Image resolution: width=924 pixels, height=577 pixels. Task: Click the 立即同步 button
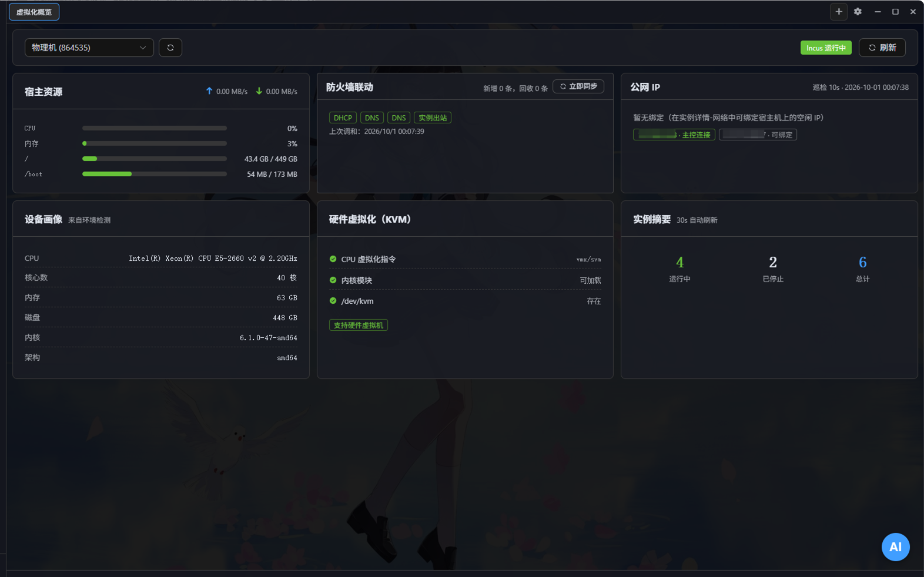coord(578,86)
